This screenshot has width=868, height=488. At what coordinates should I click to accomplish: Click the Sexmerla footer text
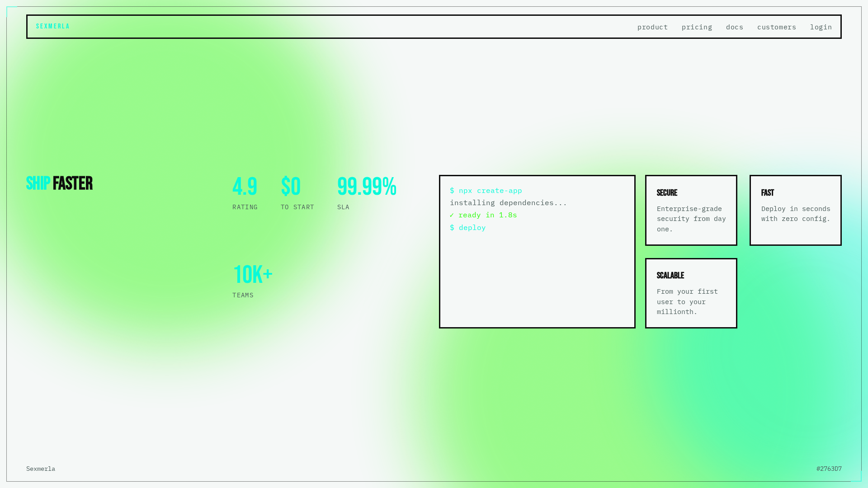pos(41,469)
